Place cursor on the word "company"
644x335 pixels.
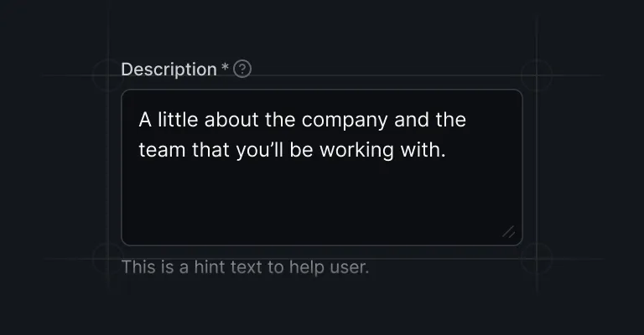coord(345,121)
